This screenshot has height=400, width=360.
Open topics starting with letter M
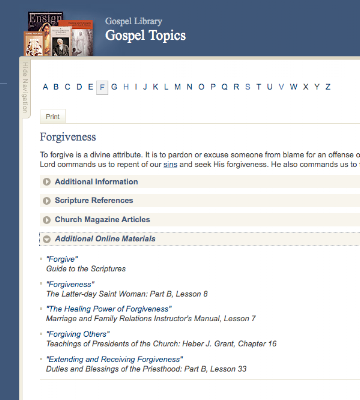178,87
